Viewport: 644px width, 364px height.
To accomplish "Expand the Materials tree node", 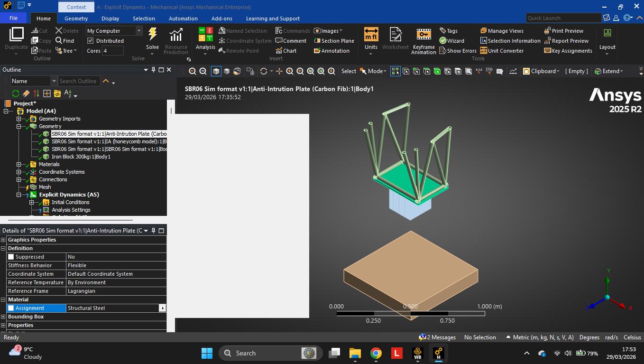I will click(19, 164).
